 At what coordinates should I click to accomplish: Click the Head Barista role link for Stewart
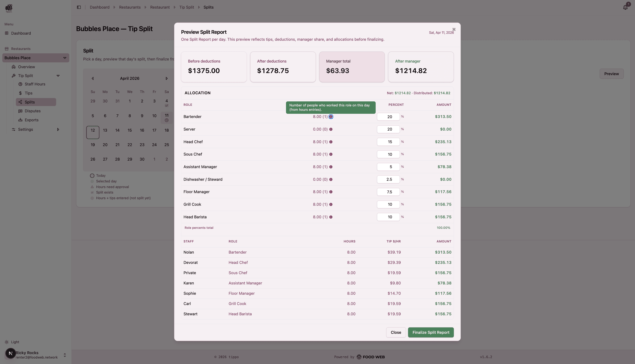pos(240,314)
